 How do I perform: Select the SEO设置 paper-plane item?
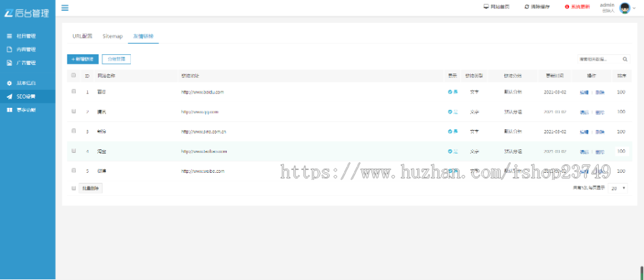(x=27, y=96)
